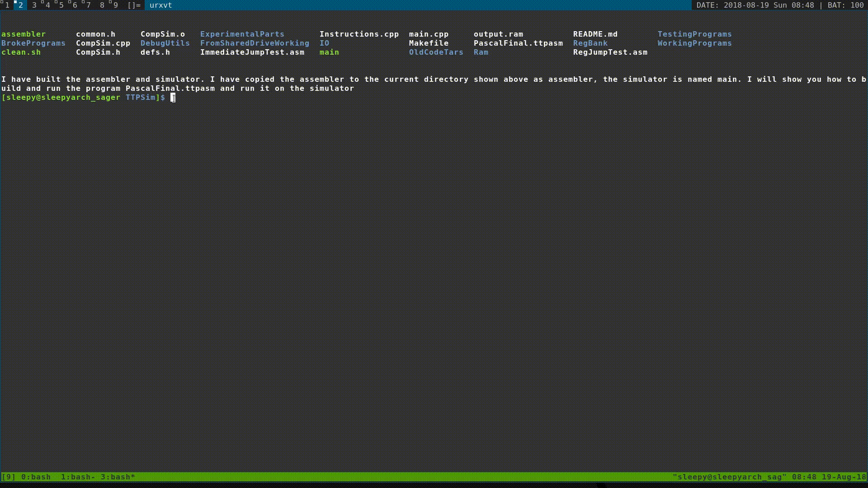
Task: Click PascalFinal.ttpasm in file listing
Action: [x=518, y=43]
